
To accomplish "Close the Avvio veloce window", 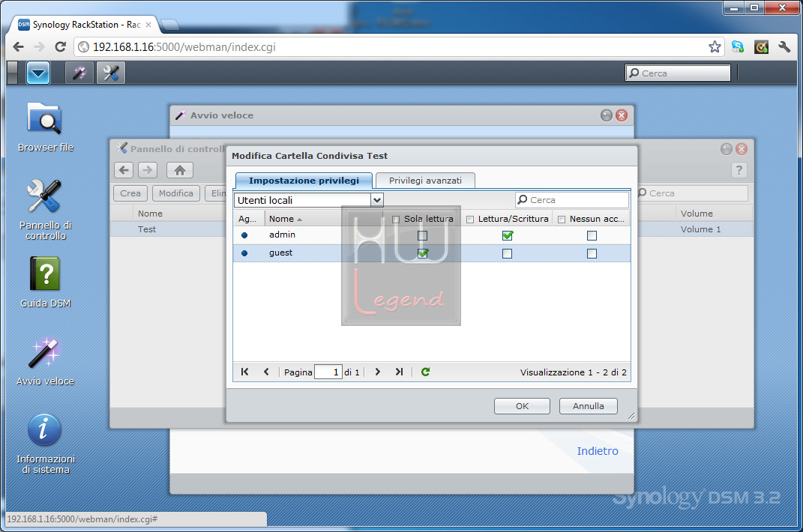I will point(622,115).
